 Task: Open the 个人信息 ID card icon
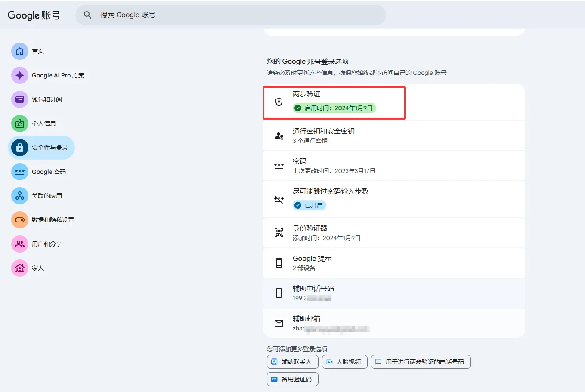click(x=20, y=123)
